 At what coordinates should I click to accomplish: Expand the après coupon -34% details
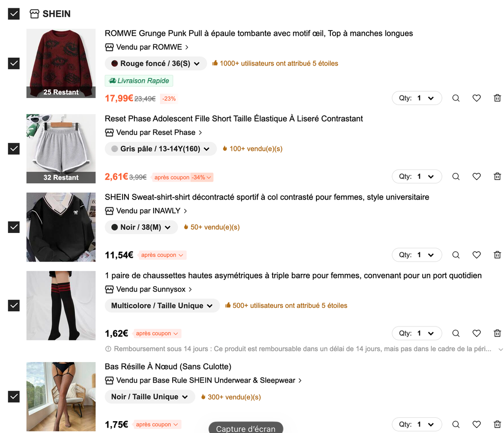coord(182,177)
